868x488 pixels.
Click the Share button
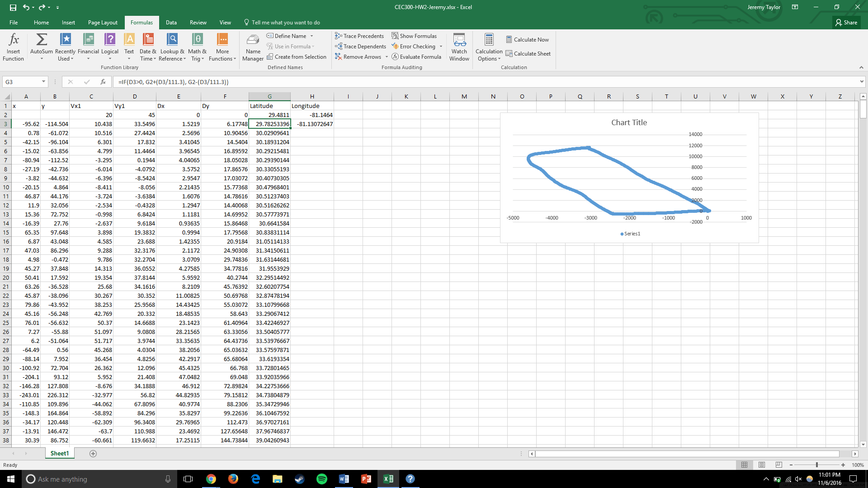846,23
